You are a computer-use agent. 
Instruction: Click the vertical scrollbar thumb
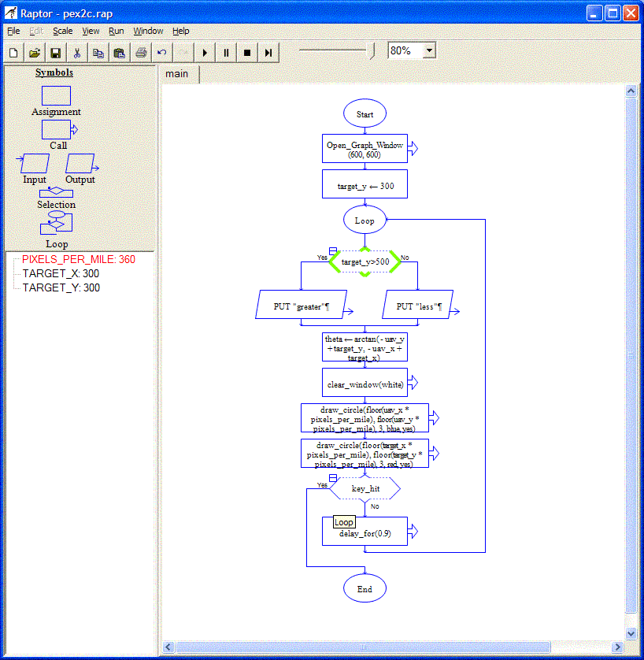point(631,356)
